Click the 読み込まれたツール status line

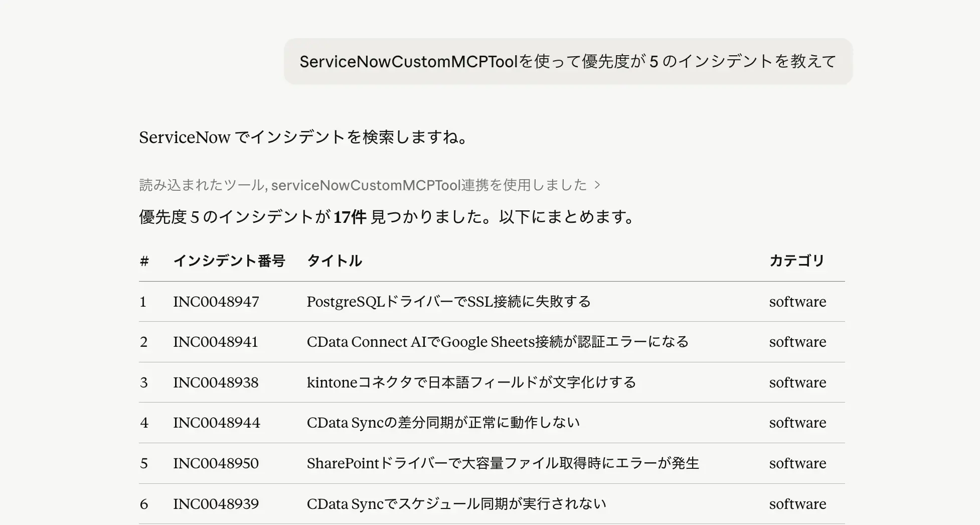pyautogui.click(x=363, y=185)
